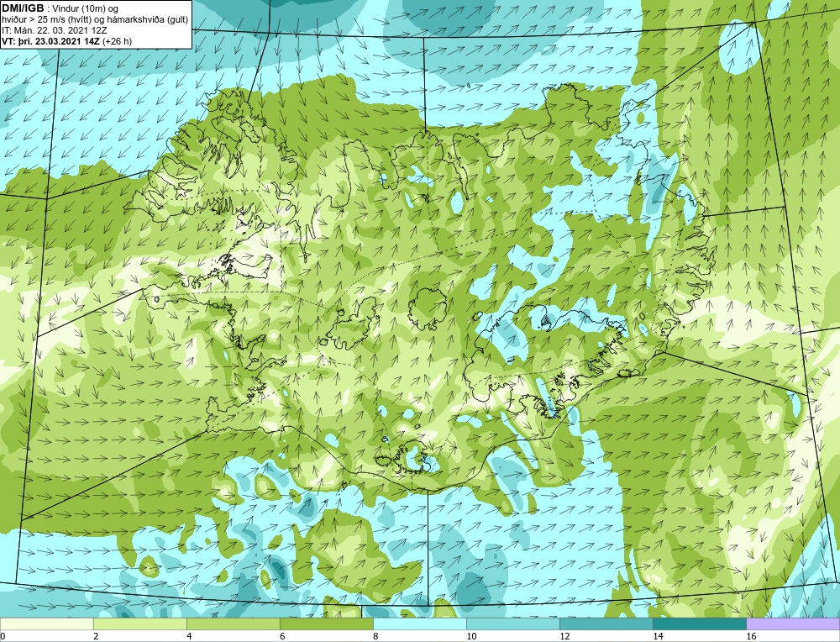Click the legend scale label '16'
840x642 pixels.
coord(751,636)
